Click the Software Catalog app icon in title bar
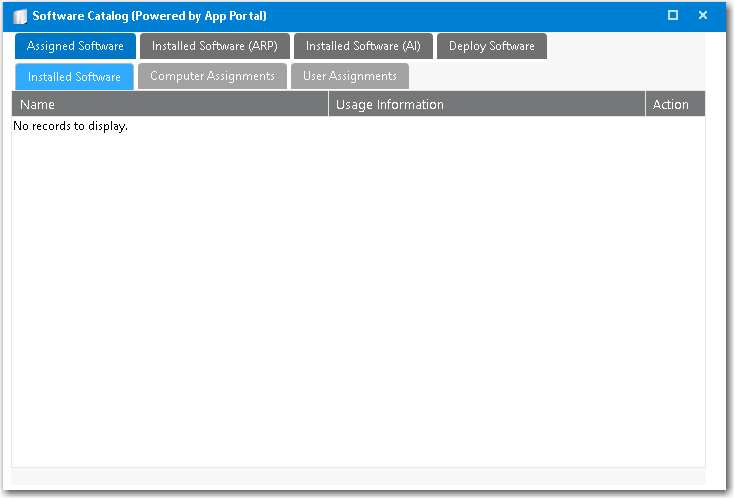This screenshot has height=498, width=734. click(20, 16)
